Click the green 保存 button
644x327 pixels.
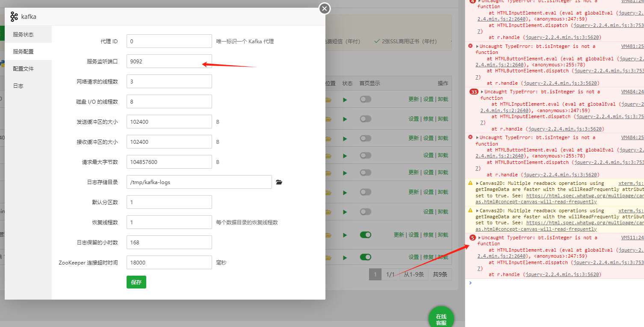[136, 282]
